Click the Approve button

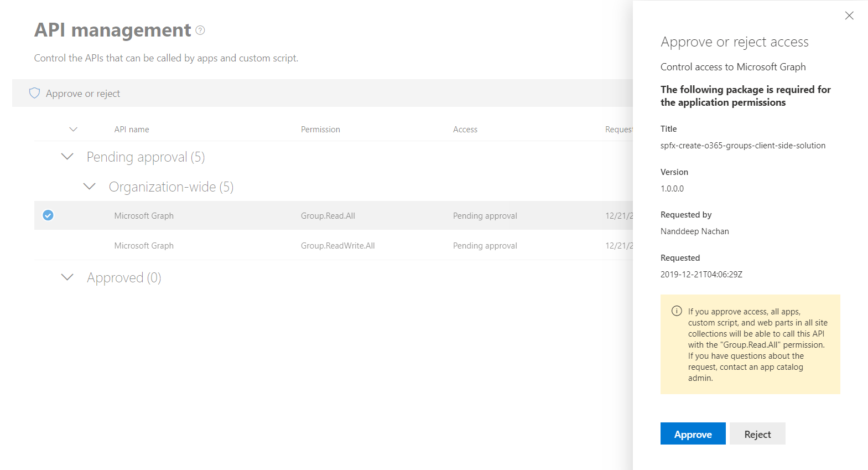(693, 434)
